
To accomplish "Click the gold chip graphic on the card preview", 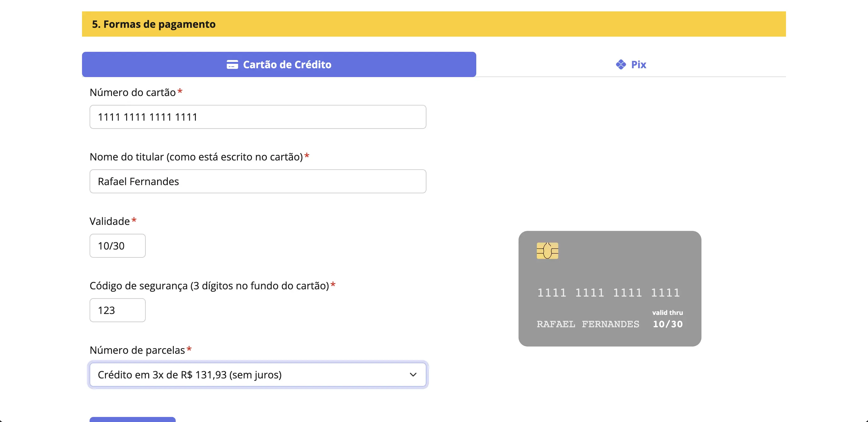I will pos(548,250).
